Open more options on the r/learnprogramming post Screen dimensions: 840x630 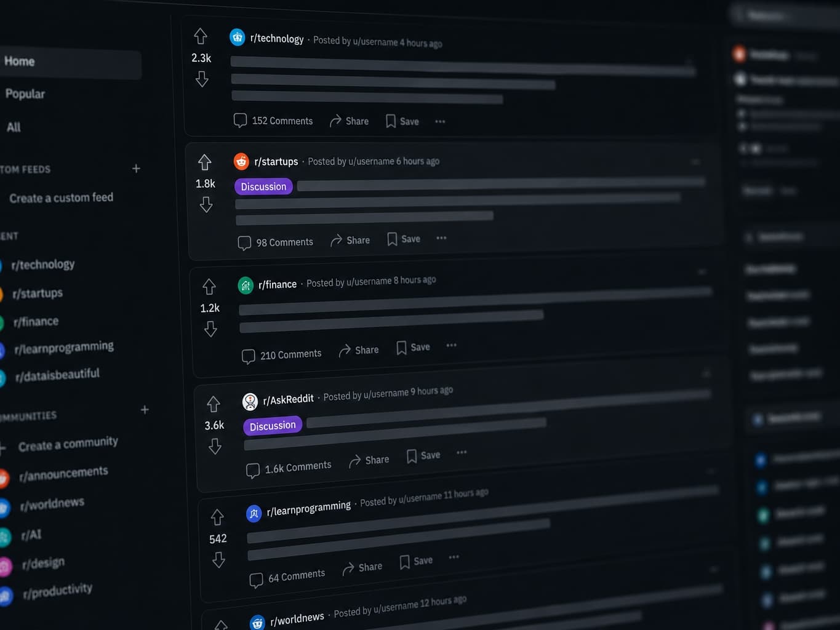coord(454,557)
